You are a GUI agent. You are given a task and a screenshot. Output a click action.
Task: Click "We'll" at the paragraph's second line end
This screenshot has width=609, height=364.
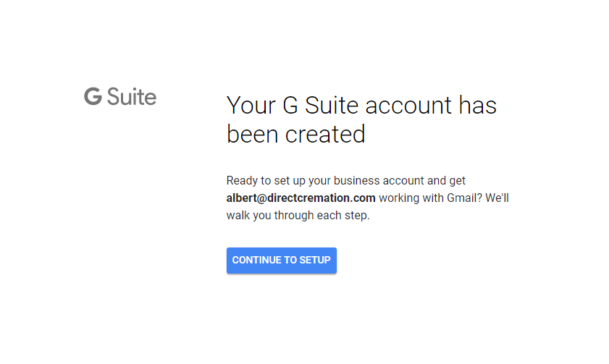point(498,198)
